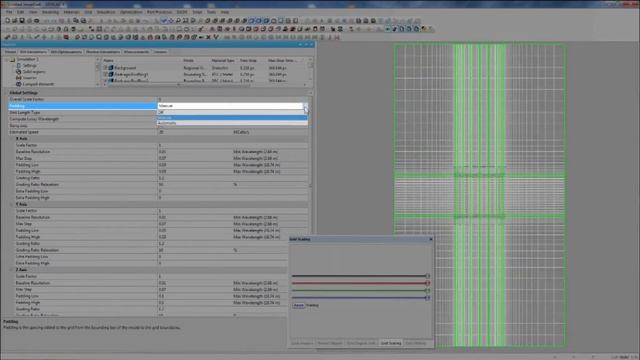The image size is (640, 360).
Task: Open the Help menu
Action: coord(225,12)
